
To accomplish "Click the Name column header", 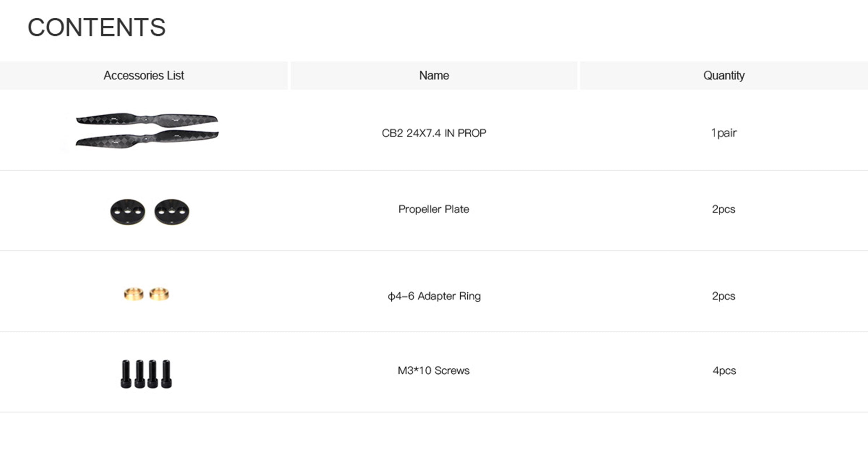I will tap(434, 75).
